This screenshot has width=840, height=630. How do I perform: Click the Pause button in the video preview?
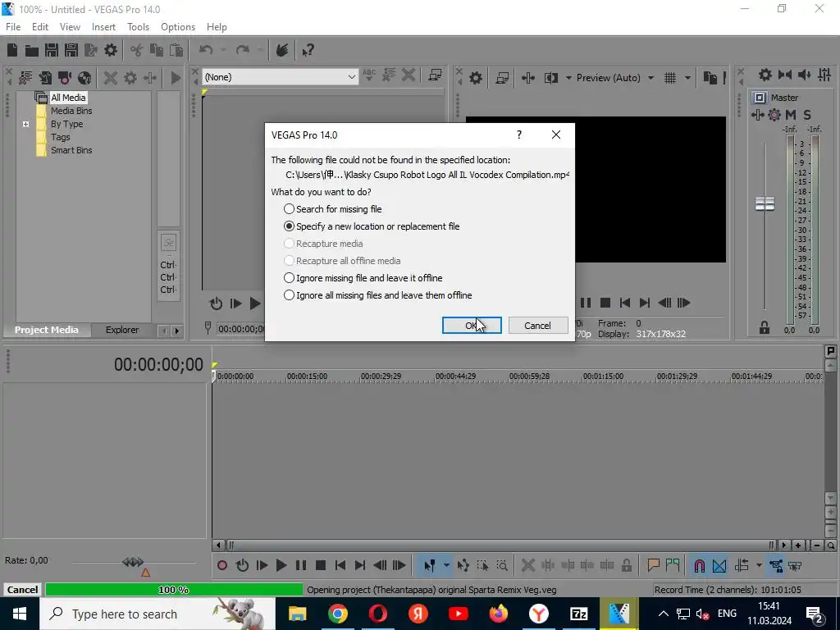(586, 303)
